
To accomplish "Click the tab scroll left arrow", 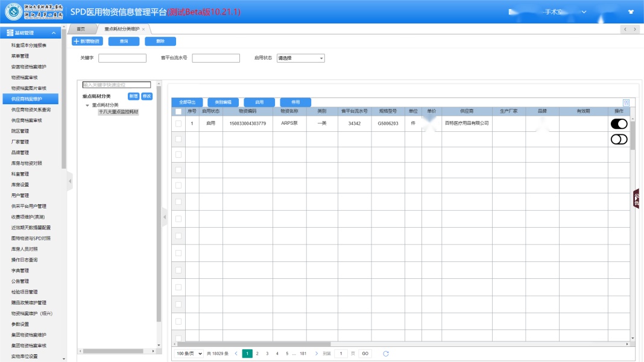I will pos(625,30).
